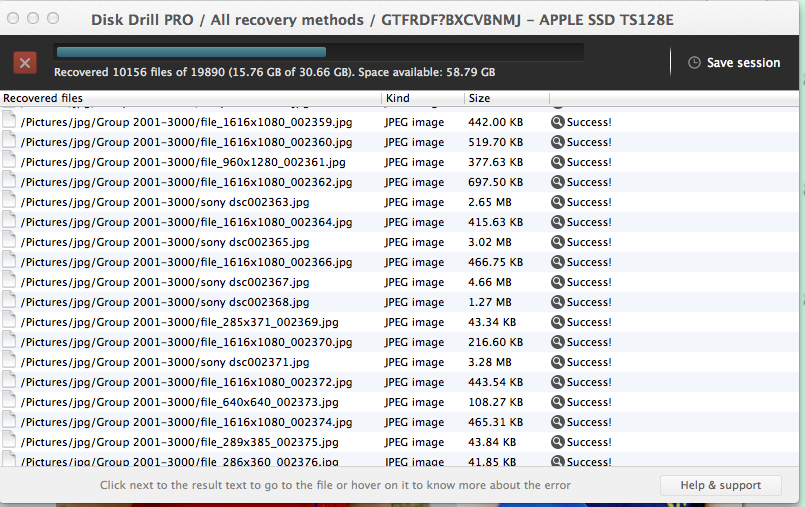Click document icon of file_289x385_002375.jpg

click(x=9, y=440)
